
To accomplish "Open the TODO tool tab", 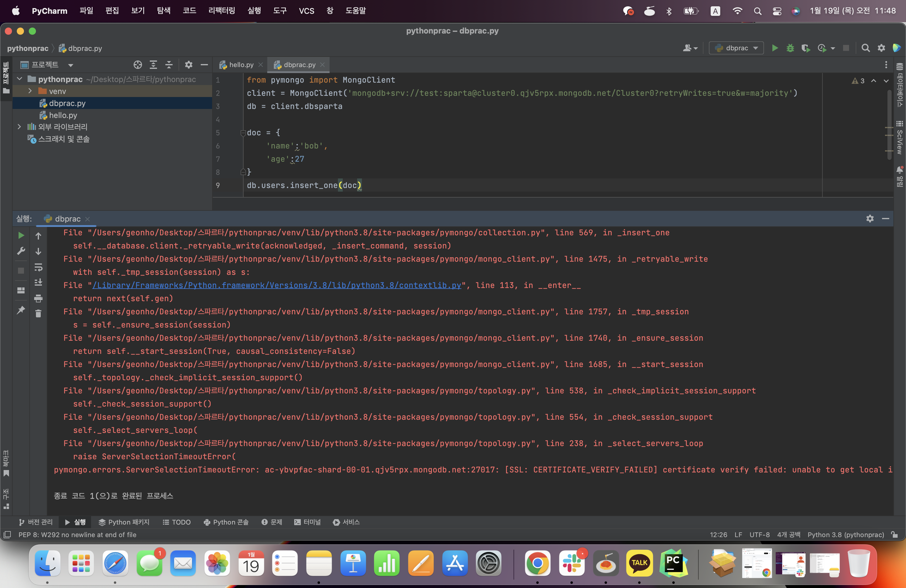I will (177, 522).
